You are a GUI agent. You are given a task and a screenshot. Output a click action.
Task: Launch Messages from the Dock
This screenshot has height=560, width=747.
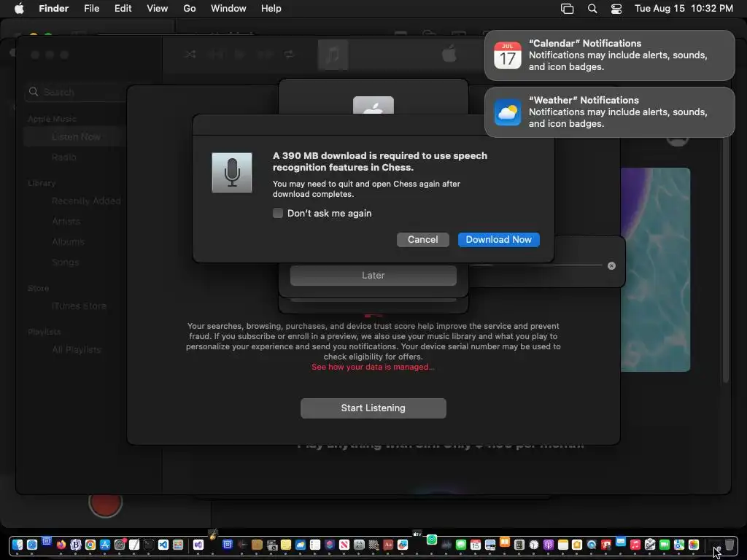461,545
